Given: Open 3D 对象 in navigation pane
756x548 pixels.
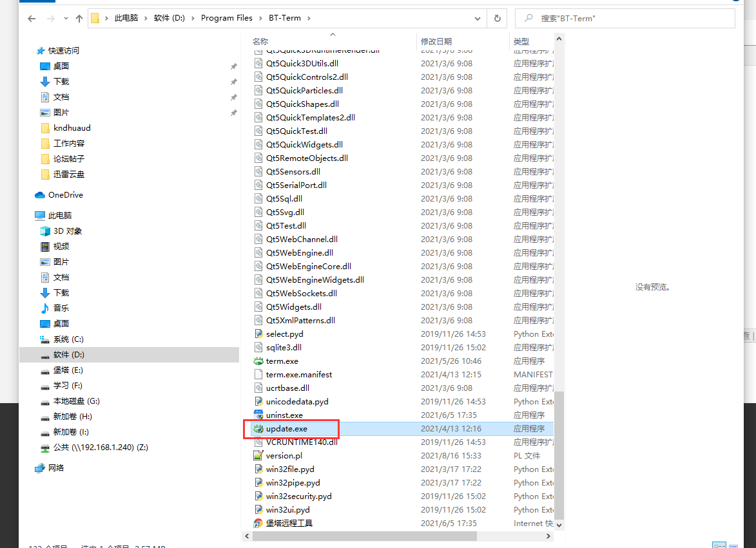Looking at the screenshot, I should click(x=68, y=231).
